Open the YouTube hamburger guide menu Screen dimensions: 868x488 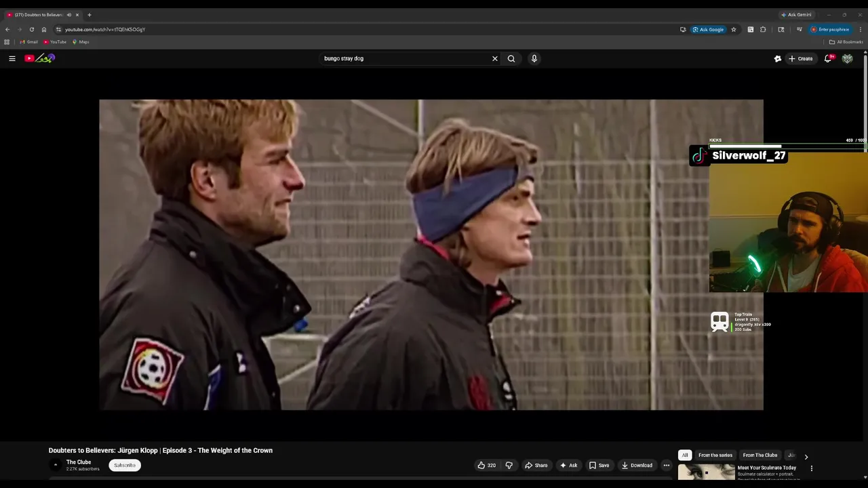point(12,58)
